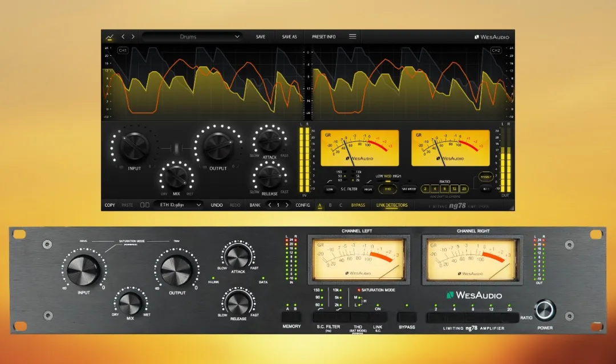Screen dimensions: 616x364
Task: Click the Channel Right VU meter on hardware
Action: (473, 260)
